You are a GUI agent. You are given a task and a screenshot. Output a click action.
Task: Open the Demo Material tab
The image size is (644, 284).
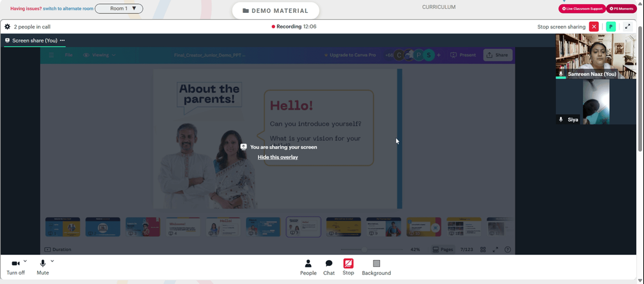(x=276, y=11)
